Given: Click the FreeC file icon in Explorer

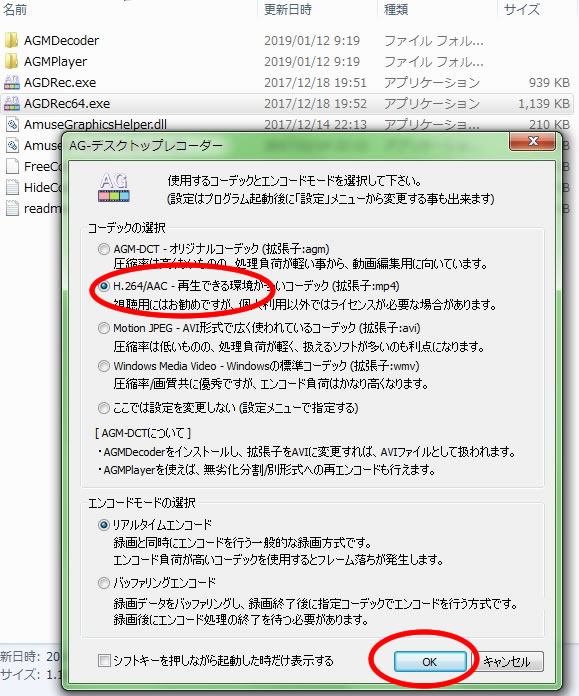Looking at the screenshot, I should coord(12,166).
